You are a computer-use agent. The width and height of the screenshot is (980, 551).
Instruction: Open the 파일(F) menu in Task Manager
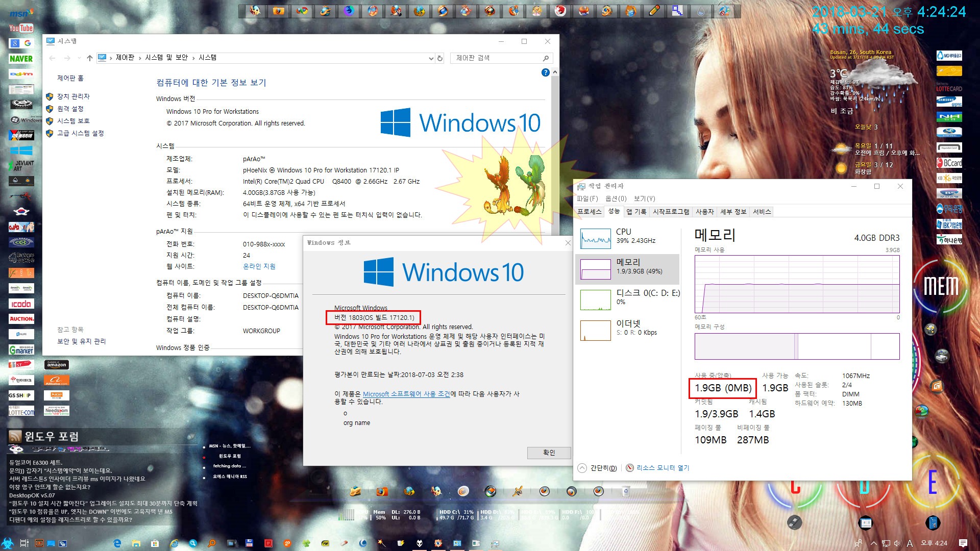pos(587,199)
